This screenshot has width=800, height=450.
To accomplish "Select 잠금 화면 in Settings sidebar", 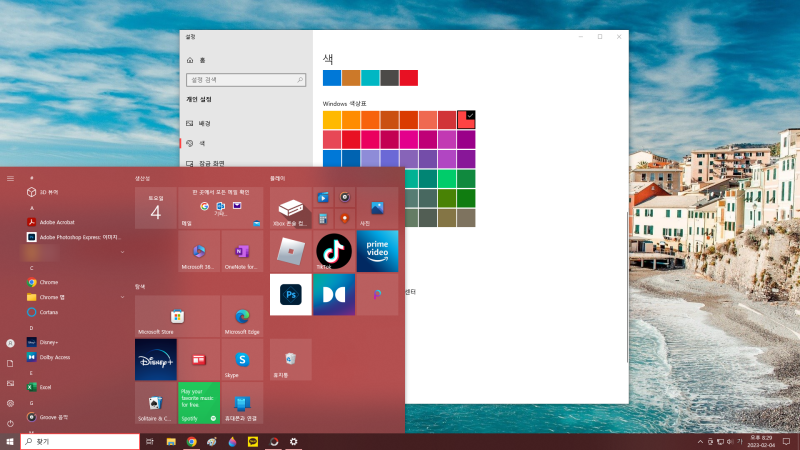I will (246, 163).
